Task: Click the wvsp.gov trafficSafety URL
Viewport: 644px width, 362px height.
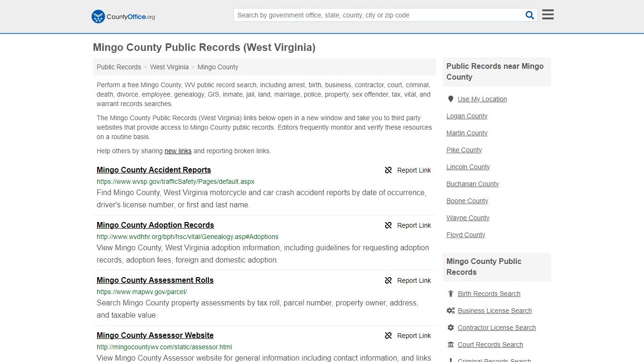Action: (x=175, y=181)
